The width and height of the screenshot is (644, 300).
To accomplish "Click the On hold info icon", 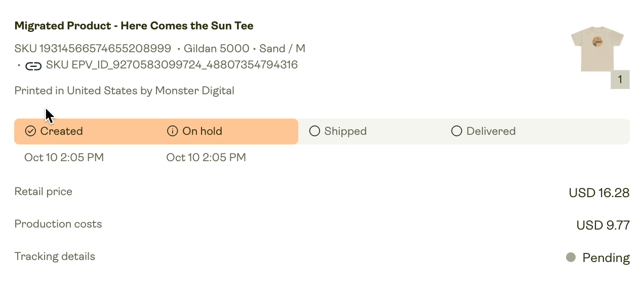I will click(172, 131).
